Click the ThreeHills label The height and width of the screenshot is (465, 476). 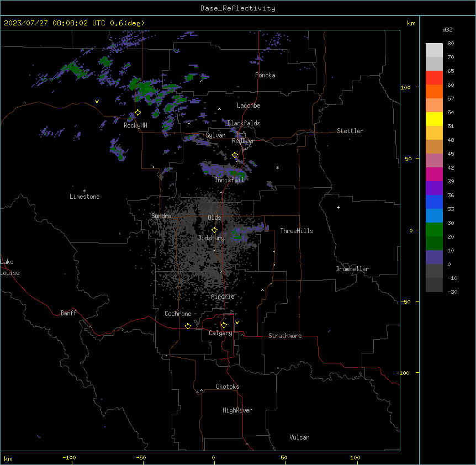[297, 231]
